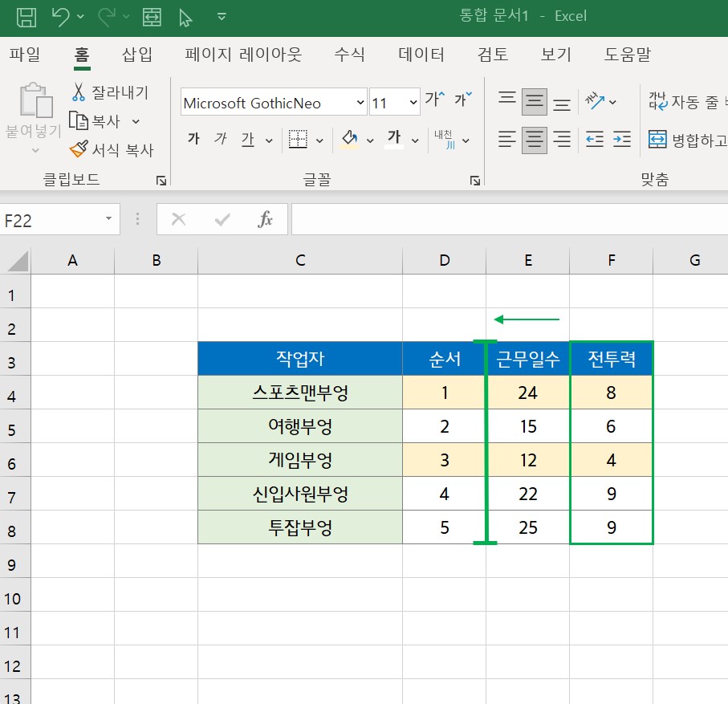Open the 검토 tab
Viewport: 728px width, 704px height.
point(493,54)
